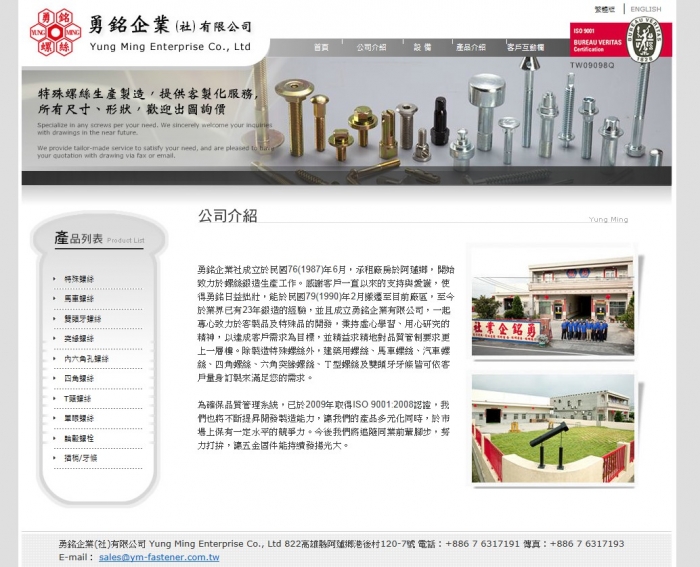Click arrow bullet beside 雙頭牙螺絲
The height and width of the screenshot is (567, 700).
(54, 318)
